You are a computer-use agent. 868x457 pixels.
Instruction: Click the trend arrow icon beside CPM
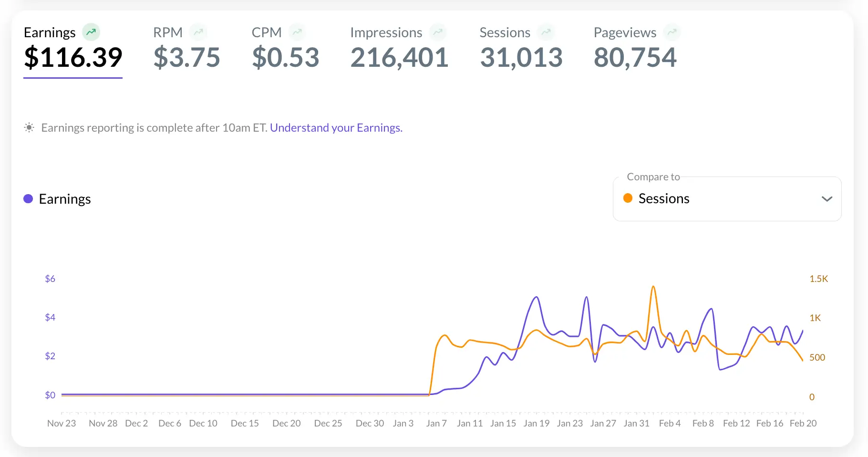[297, 32]
